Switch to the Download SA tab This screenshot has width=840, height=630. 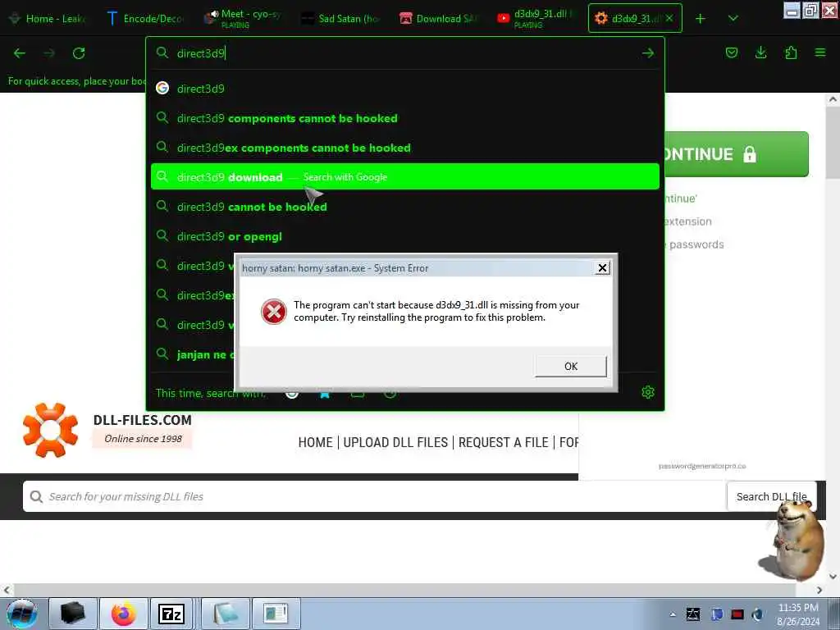pyautogui.click(x=438, y=19)
